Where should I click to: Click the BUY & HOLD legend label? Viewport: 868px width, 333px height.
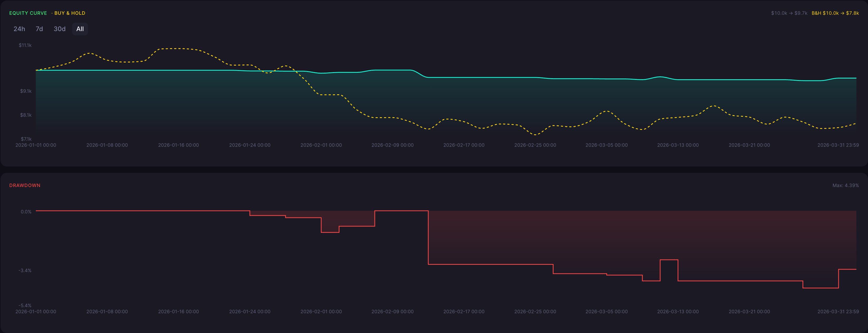tap(70, 13)
